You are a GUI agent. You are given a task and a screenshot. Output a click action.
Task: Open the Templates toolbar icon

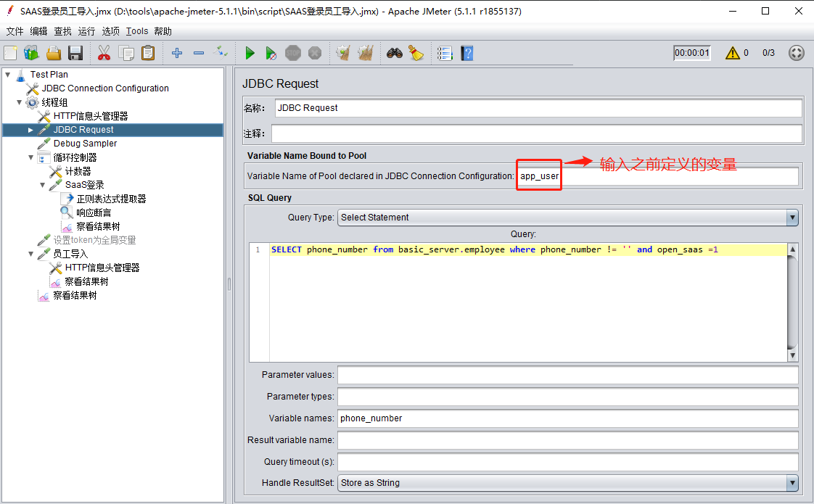(x=32, y=53)
